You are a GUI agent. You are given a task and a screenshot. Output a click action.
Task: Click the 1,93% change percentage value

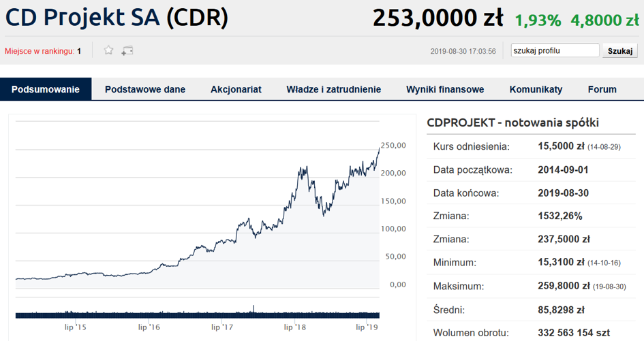(538, 20)
